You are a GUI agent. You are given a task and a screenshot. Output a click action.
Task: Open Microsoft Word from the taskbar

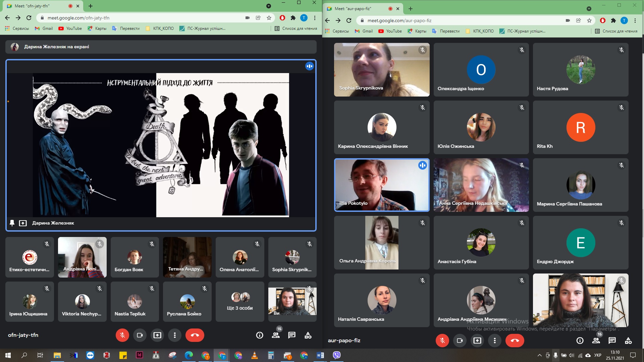[x=320, y=355]
